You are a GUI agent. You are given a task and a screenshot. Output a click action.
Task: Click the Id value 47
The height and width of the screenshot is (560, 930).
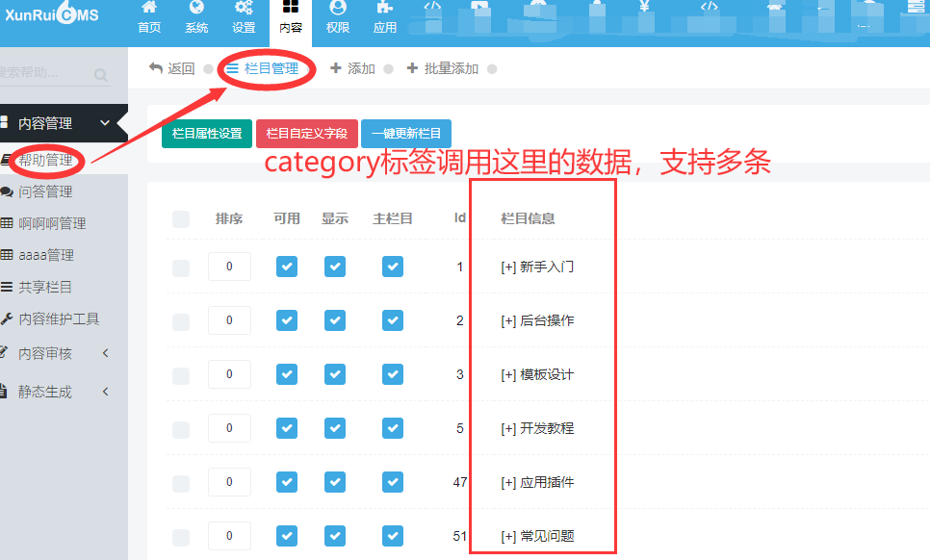click(x=459, y=482)
